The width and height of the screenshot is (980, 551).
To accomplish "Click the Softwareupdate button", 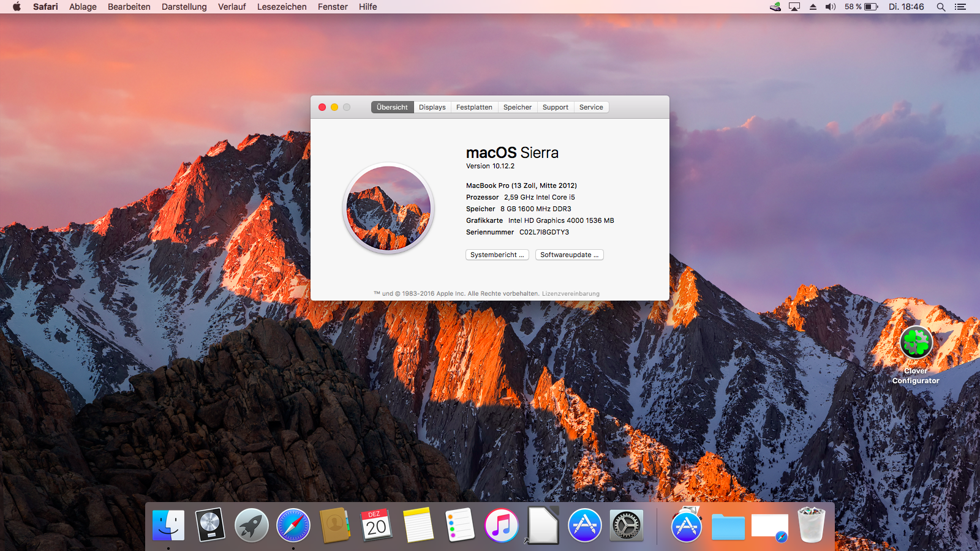I will (569, 255).
